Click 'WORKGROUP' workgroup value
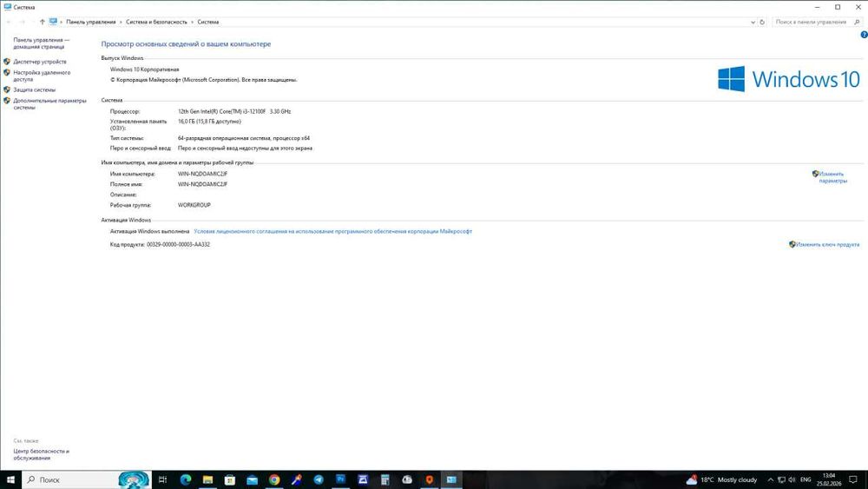 (x=194, y=205)
